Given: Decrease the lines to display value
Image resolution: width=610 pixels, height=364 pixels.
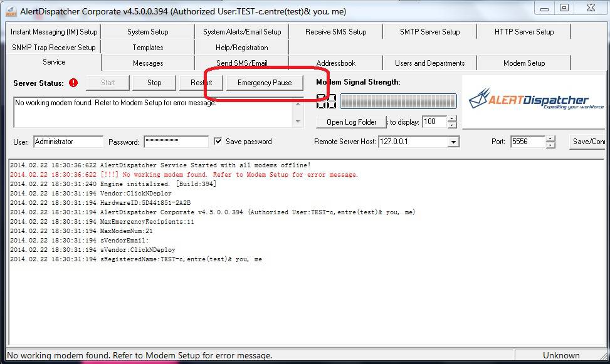Looking at the screenshot, I should point(451,125).
